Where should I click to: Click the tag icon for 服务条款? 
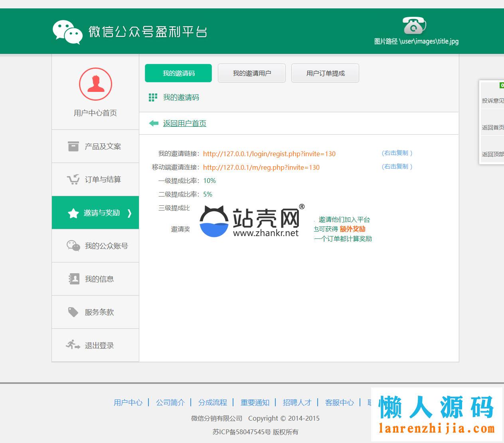(x=73, y=312)
